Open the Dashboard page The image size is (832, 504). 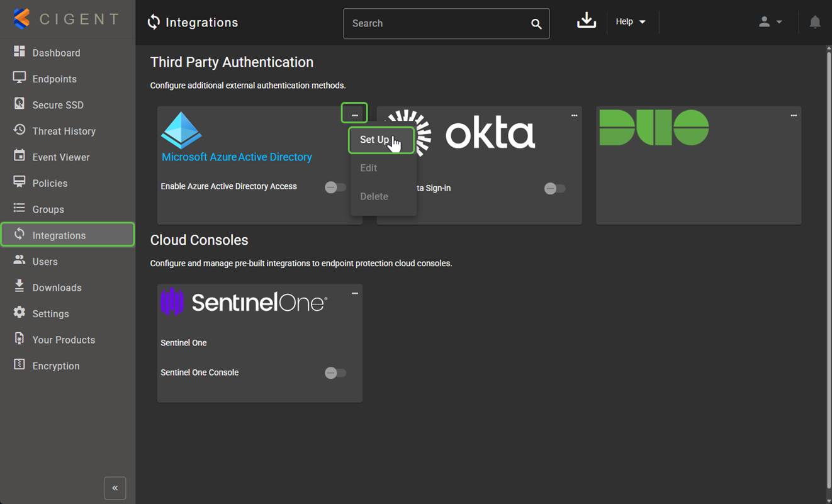tap(67, 53)
